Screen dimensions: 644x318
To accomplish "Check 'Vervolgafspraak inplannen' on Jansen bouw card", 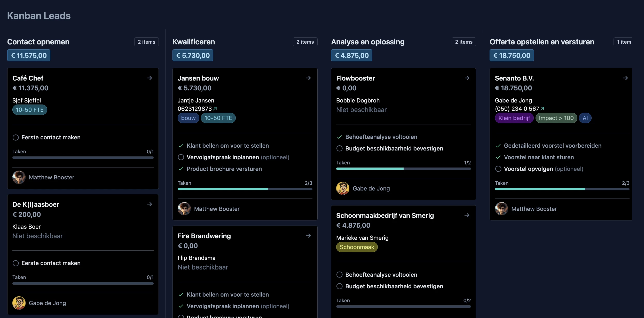I will tap(181, 157).
